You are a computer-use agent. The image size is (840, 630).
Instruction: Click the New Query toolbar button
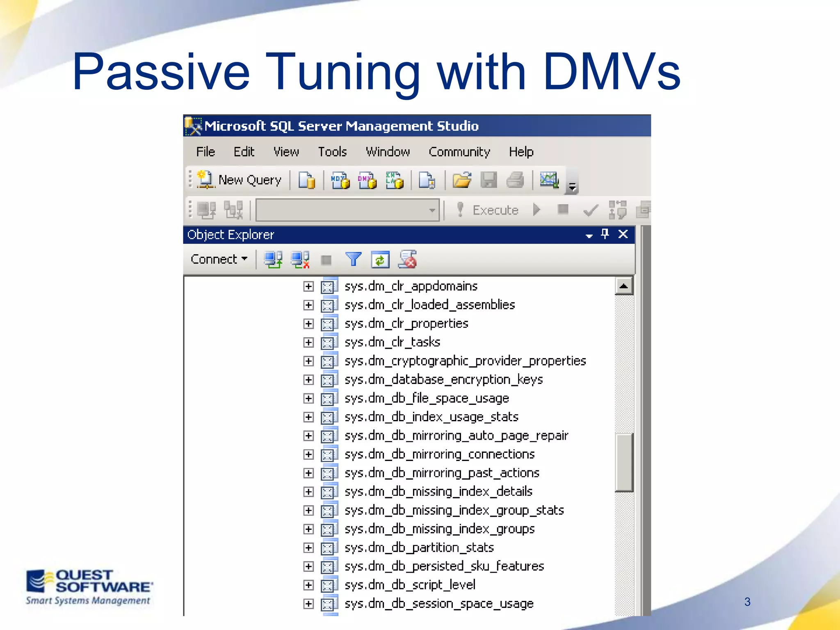240,180
